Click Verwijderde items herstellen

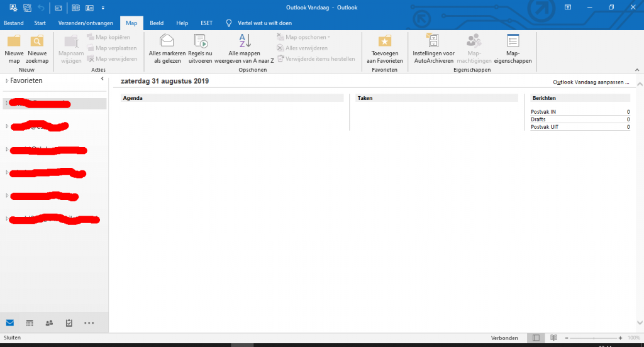[x=316, y=58]
